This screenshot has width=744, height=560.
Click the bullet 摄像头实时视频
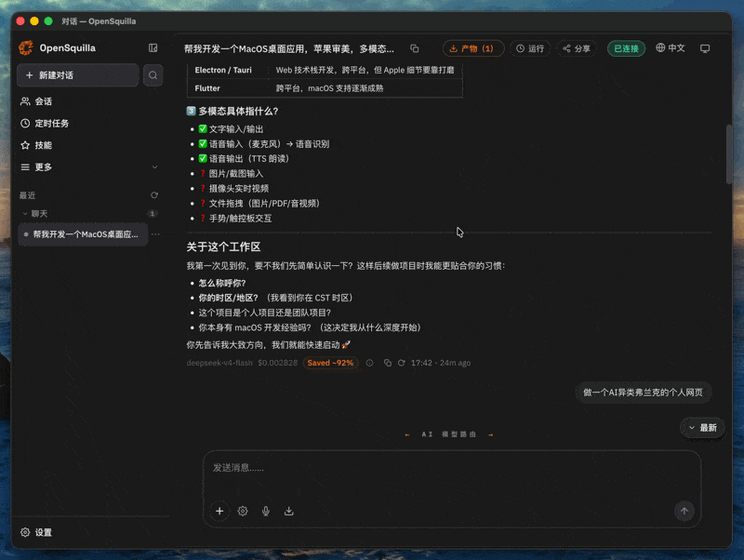click(x=239, y=189)
